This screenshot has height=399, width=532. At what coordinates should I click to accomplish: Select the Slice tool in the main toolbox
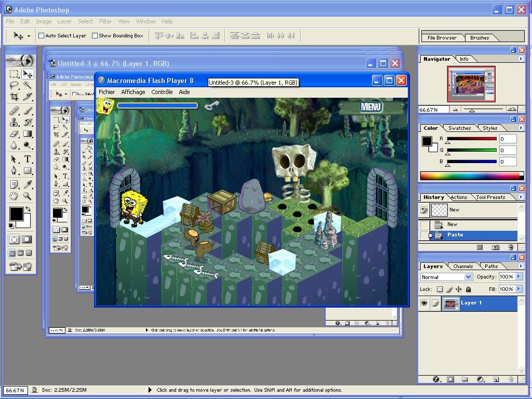(27, 96)
